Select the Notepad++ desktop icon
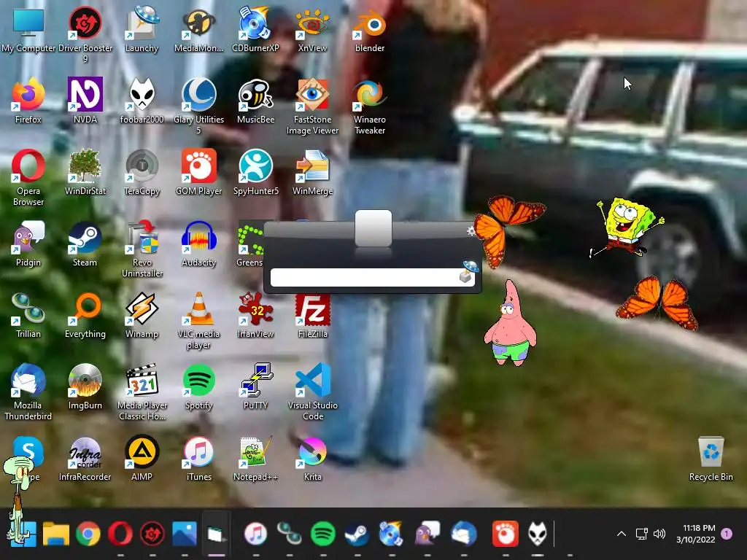Screen dimensions: 747x560 pyautogui.click(x=255, y=458)
